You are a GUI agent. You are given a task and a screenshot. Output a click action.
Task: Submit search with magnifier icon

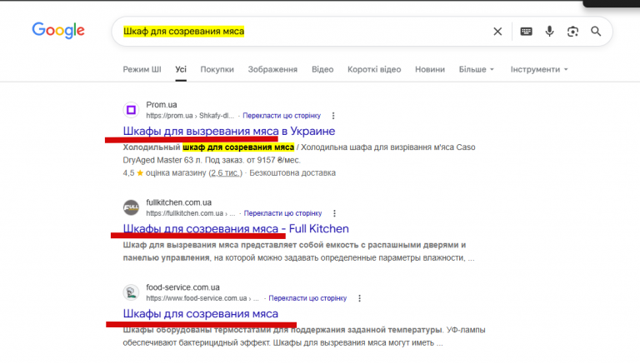(x=596, y=32)
